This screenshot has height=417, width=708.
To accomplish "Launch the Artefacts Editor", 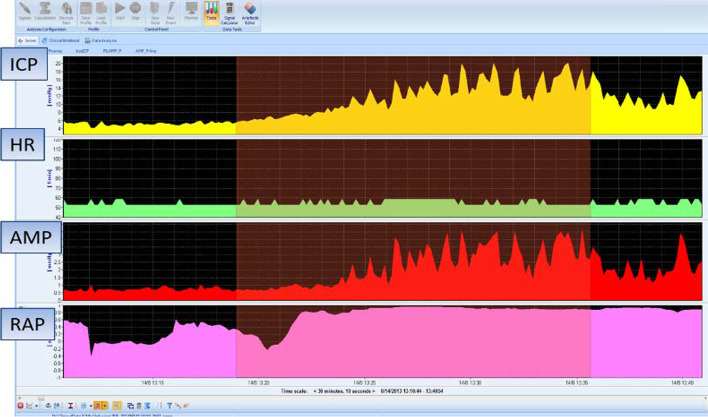I will [250, 10].
